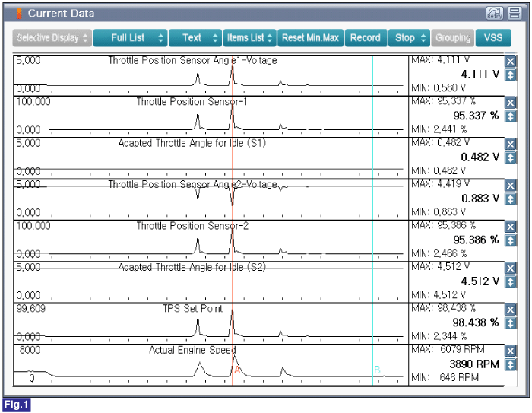
Task: Click the Grouping button
Action: 453,38
